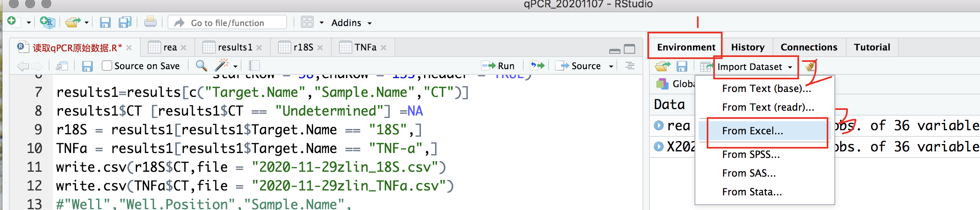Click line 11 write.csv r18S code
This screenshot has height=210, width=980.
(x=251, y=167)
